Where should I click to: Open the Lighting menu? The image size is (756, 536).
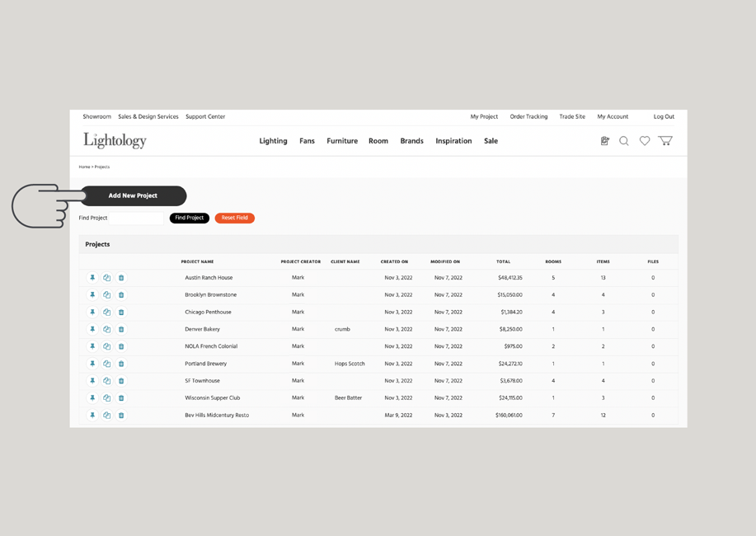[274, 141]
